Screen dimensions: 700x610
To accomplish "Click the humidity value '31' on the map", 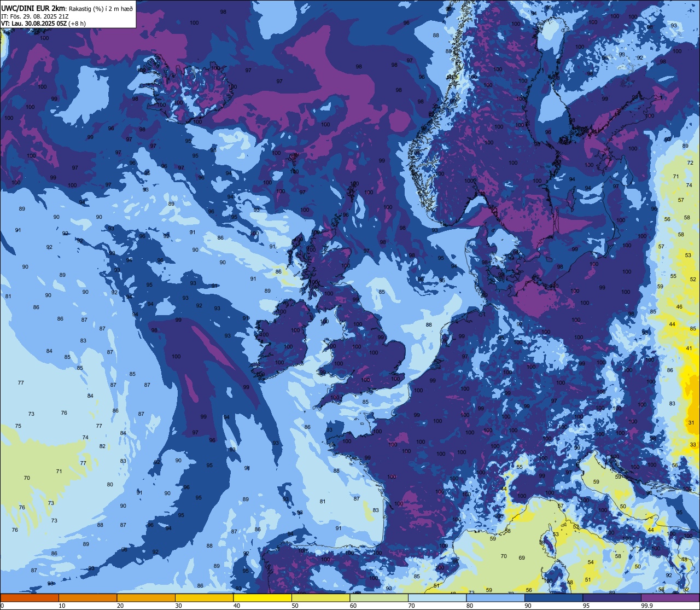I will (x=691, y=423).
